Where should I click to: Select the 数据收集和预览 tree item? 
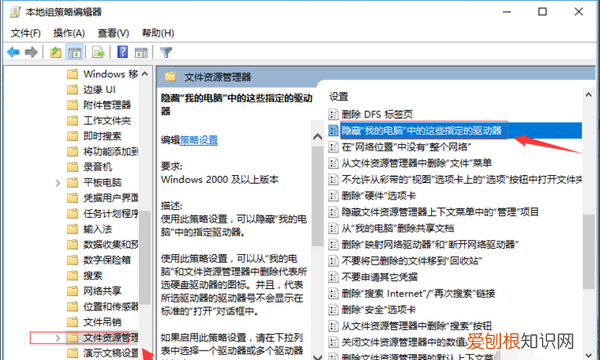(111, 244)
